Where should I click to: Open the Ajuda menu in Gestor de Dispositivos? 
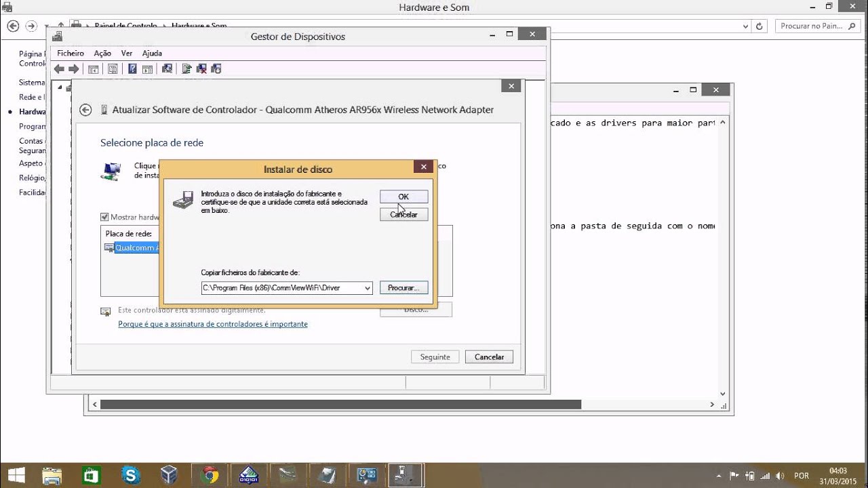(152, 53)
